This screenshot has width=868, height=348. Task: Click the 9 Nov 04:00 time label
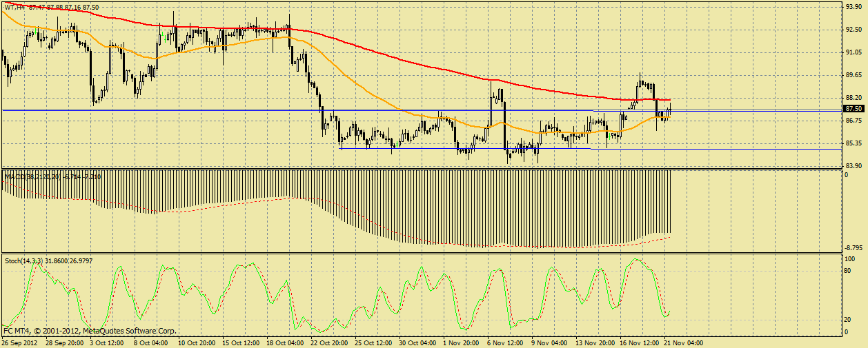coord(549,342)
